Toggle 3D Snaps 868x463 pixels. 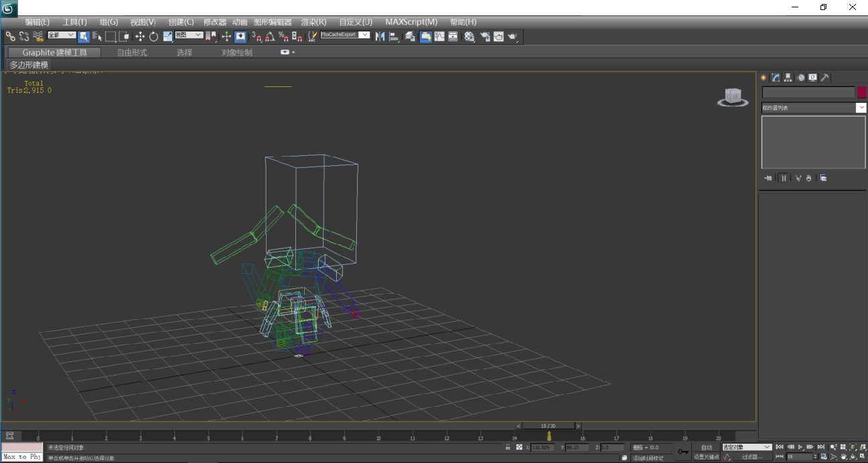pyautogui.click(x=257, y=36)
